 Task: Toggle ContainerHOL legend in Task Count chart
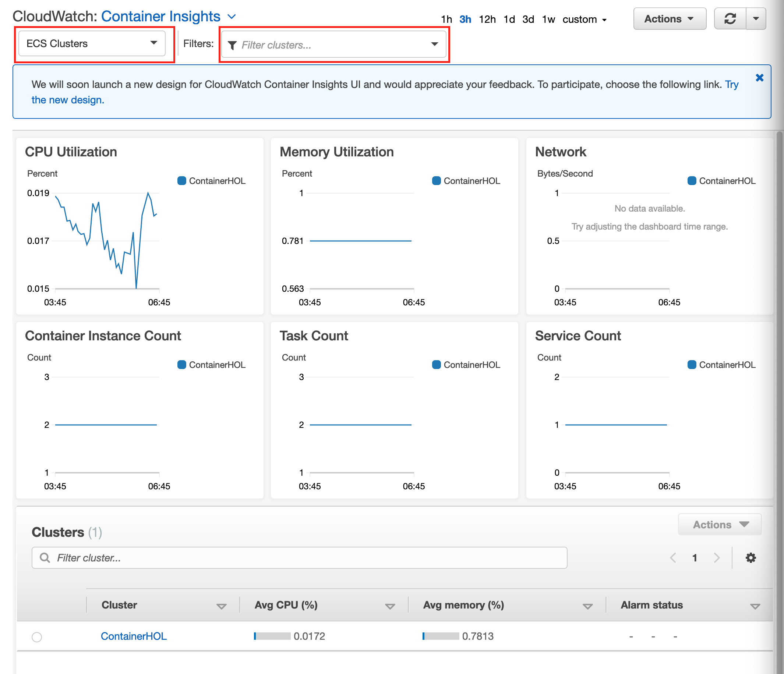pos(466,365)
